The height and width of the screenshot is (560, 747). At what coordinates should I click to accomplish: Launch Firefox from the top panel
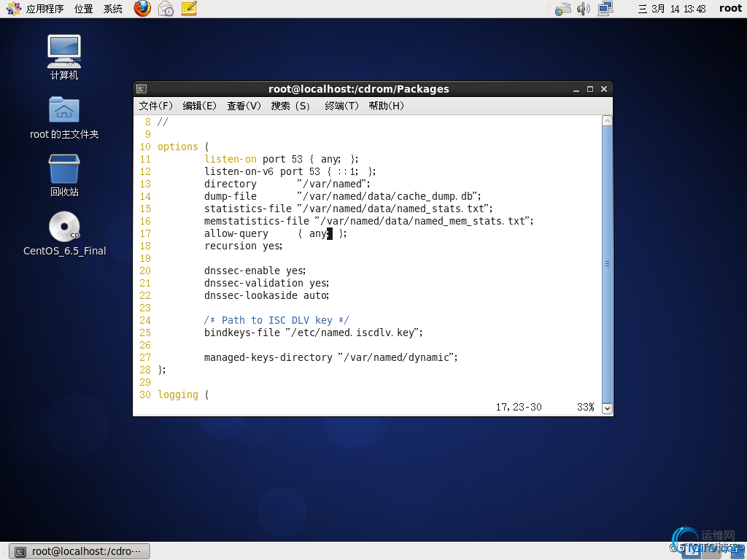(x=142, y=9)
